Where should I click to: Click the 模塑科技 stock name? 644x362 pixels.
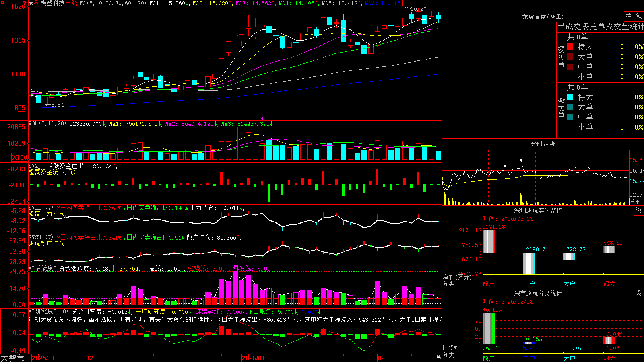pyautogui.click(x=52, y=3)
